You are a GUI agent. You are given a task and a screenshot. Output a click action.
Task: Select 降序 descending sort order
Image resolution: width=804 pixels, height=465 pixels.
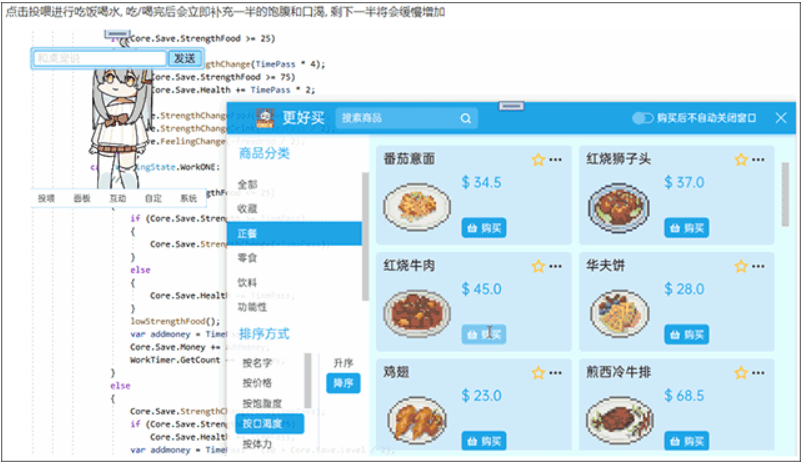pos(343,382)
